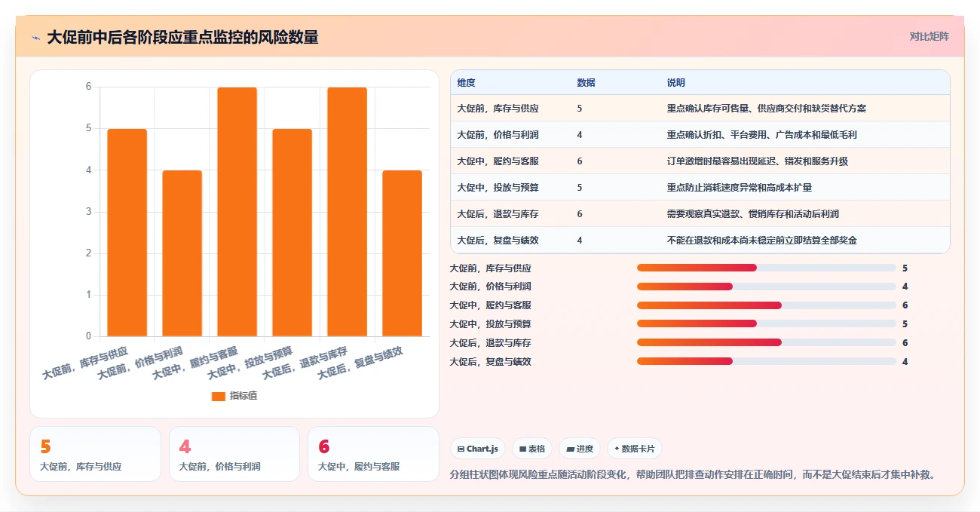Click the dashboard title 大促前中后各阶段应重点监控的风险数量
This screenshot has width=980, height=512.
pos(182,37)
